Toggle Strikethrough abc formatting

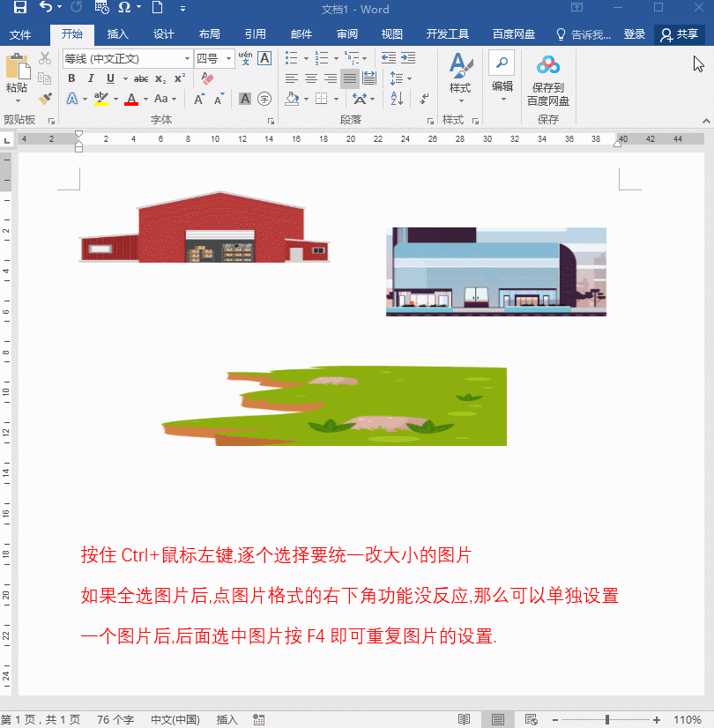pyautogui.click(x=141, y=78)
